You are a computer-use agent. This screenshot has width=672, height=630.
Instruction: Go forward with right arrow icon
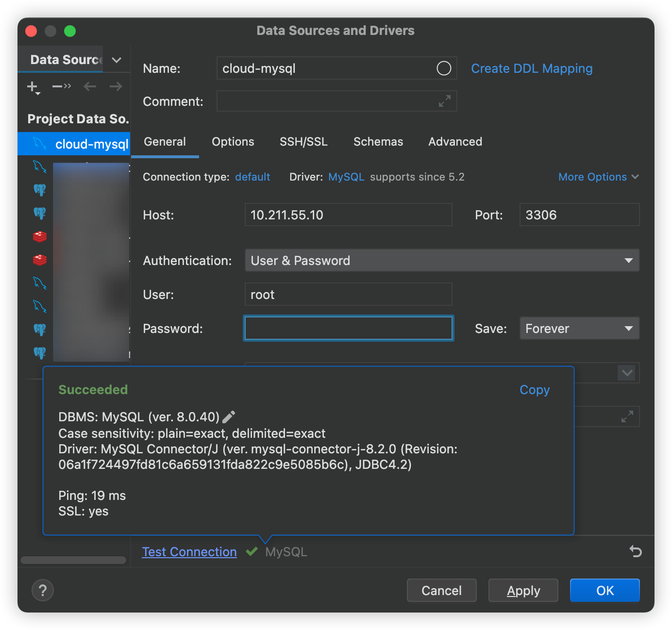pos(116,86)
